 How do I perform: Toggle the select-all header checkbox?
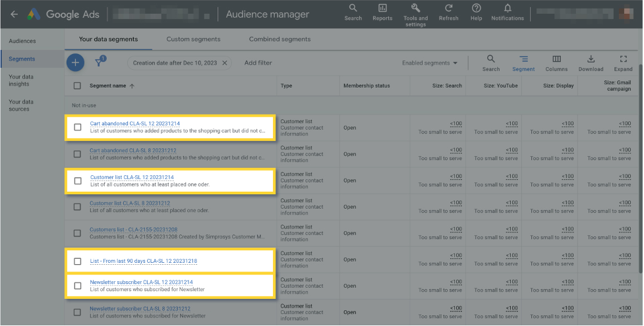click(x=77, y=86)
